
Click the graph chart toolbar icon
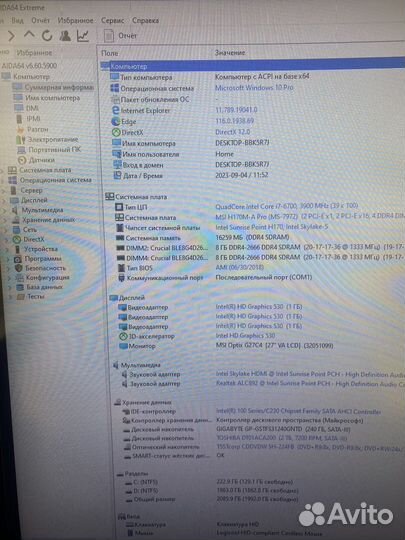pyautogui.click(x=83, y=35)
